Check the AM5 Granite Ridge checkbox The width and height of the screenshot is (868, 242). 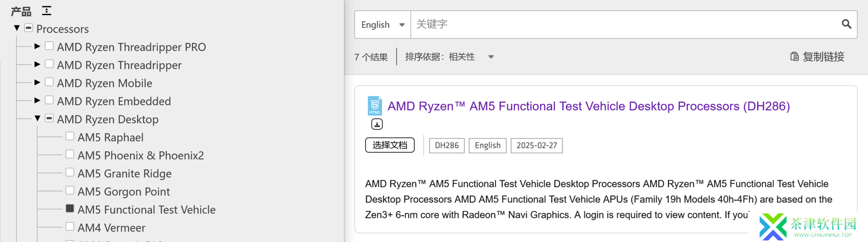click(70, 173)
